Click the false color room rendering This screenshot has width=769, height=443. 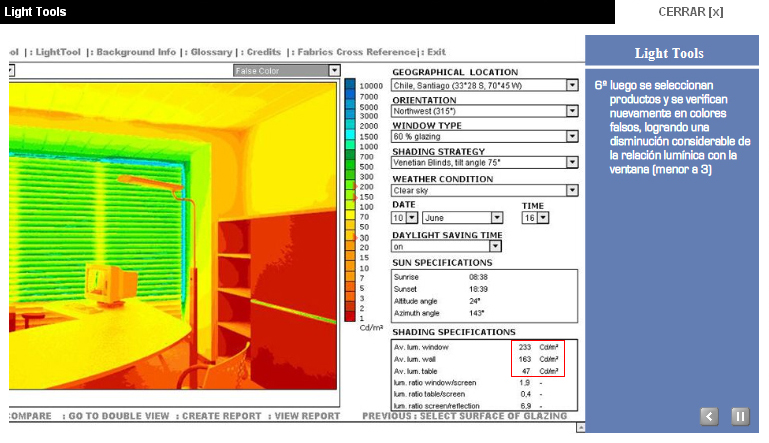[x=173, y=235]
